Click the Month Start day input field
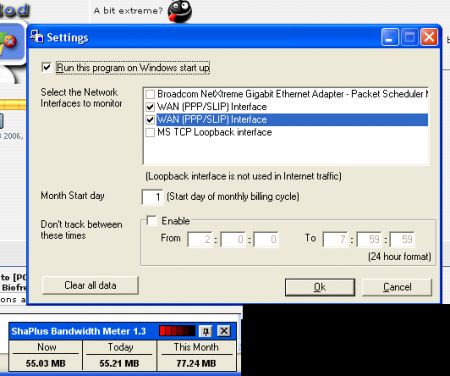 pyautogui.click(x=152, y=197)
